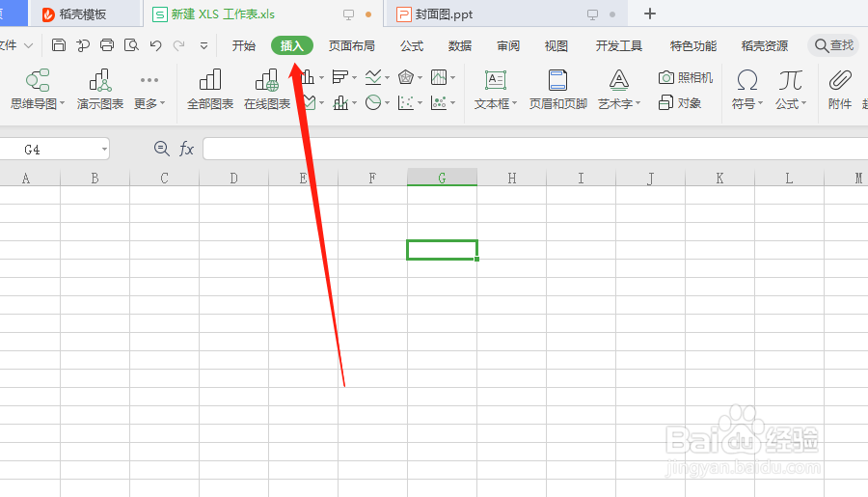Open the 艺术字 word art dropdown
The width and height of the screenshot is (868, 497).
(638, 103)
